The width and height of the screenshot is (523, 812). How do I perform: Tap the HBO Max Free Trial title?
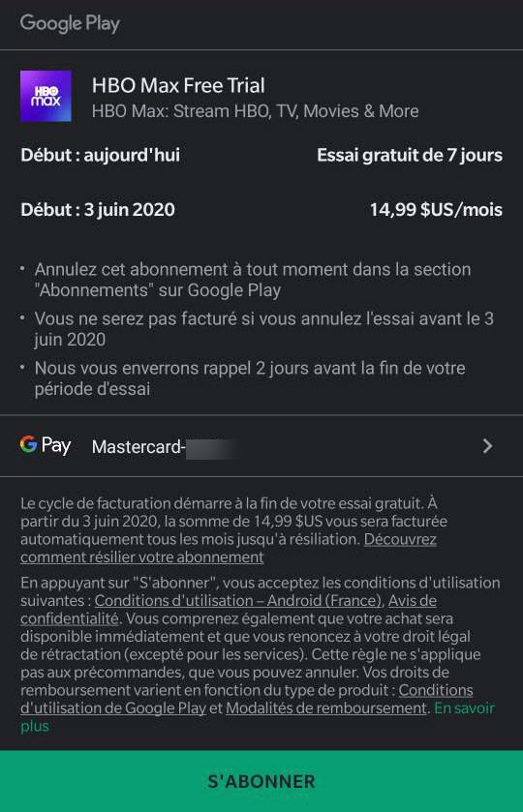click(178, 85)
